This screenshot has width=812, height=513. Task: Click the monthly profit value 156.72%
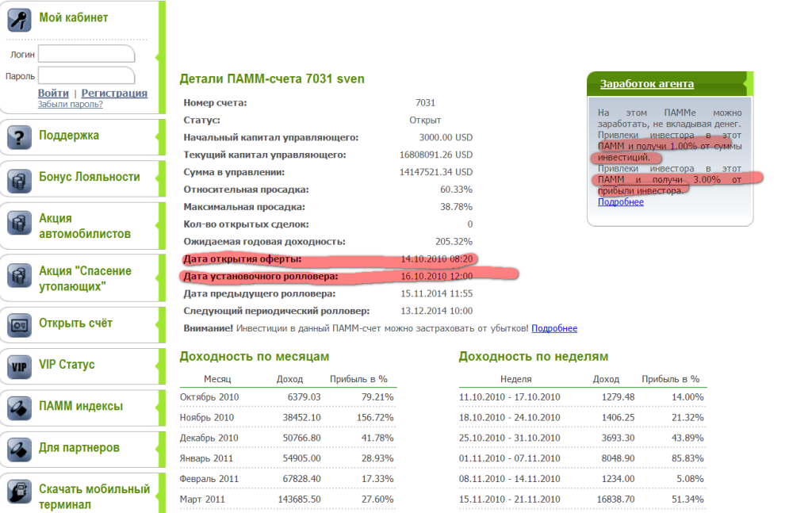click(375, 417)
